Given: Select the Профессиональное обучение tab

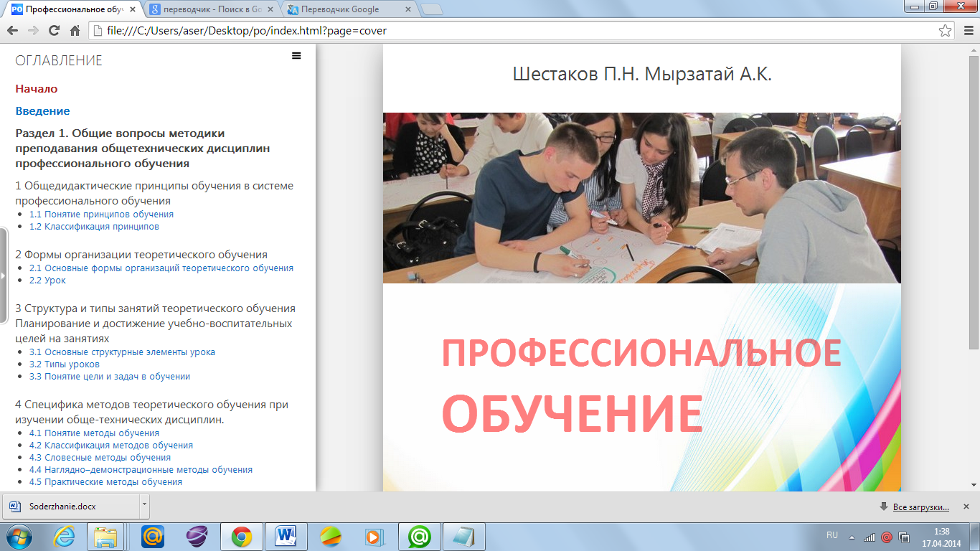Looking at the screenshot, I should click(72, 9).
